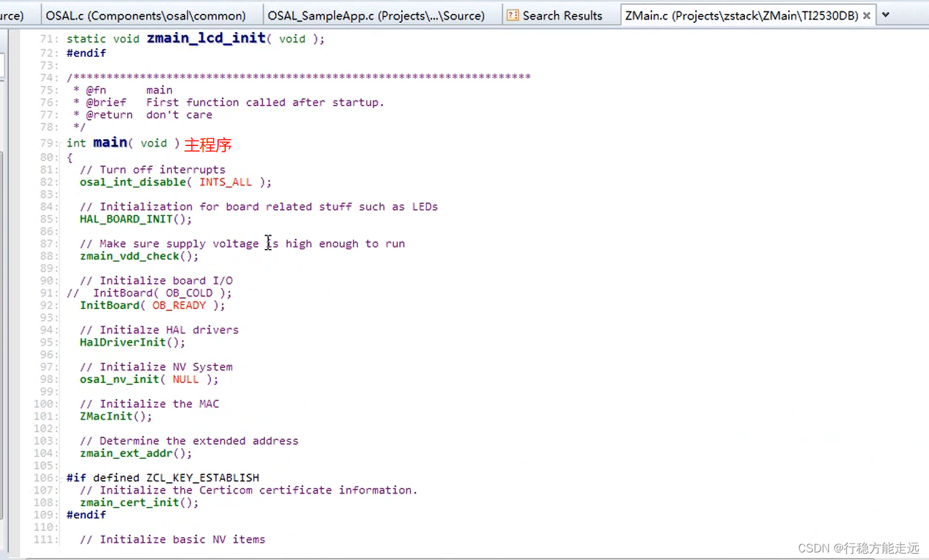The height and width of the screenshot is (560, 929).
Task: Select the ZMain.c tab
Action: tap(741, 15)
